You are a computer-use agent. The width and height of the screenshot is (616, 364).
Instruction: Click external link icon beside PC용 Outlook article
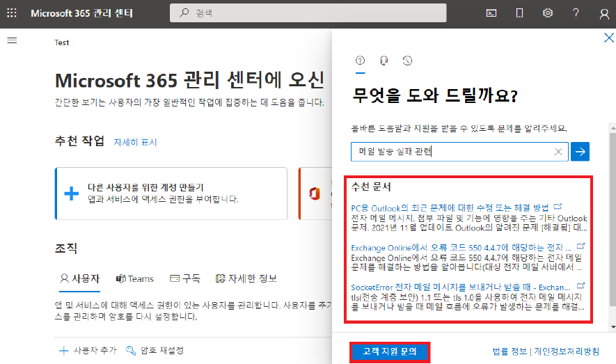[558, 207]
